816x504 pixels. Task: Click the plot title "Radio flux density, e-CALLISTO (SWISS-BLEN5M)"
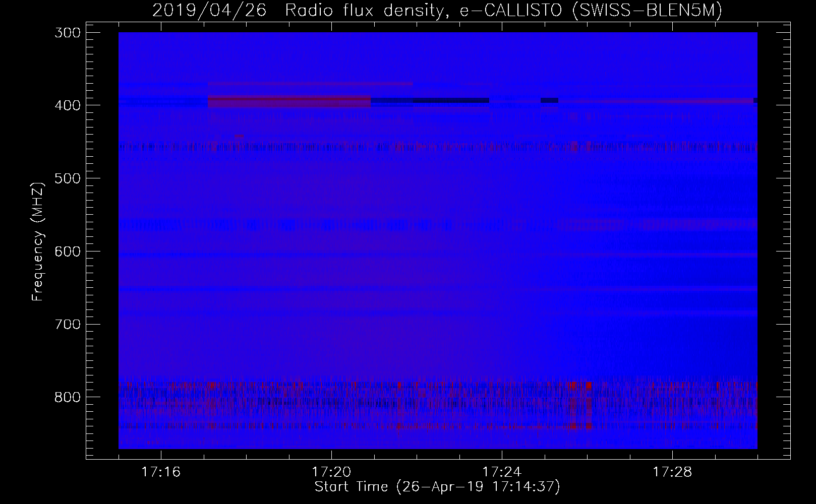tap(503, 11)
